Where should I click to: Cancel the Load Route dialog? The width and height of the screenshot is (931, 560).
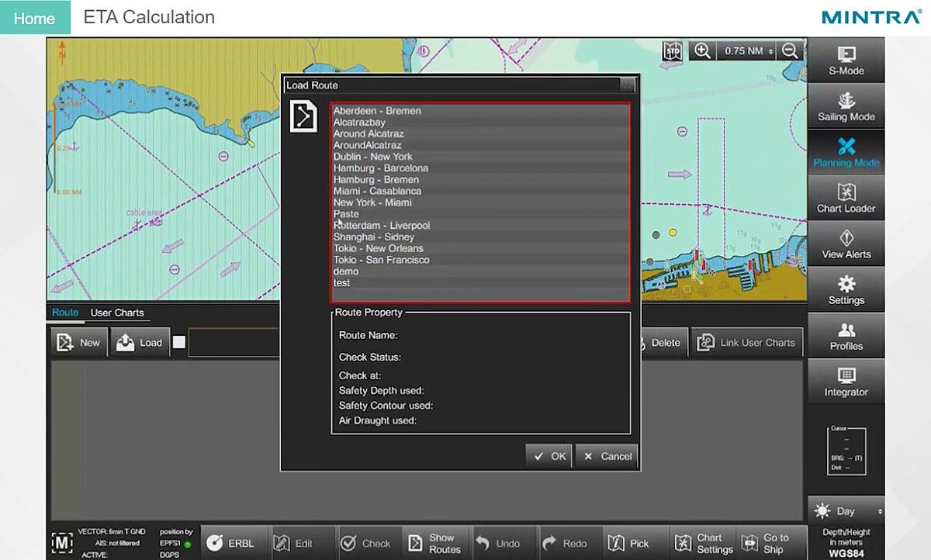607,456
